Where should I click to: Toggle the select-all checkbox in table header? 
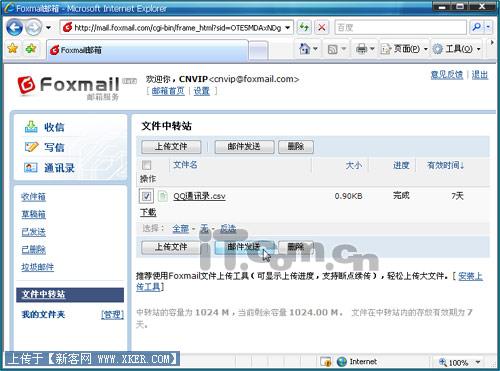click(x=146, y=165)
